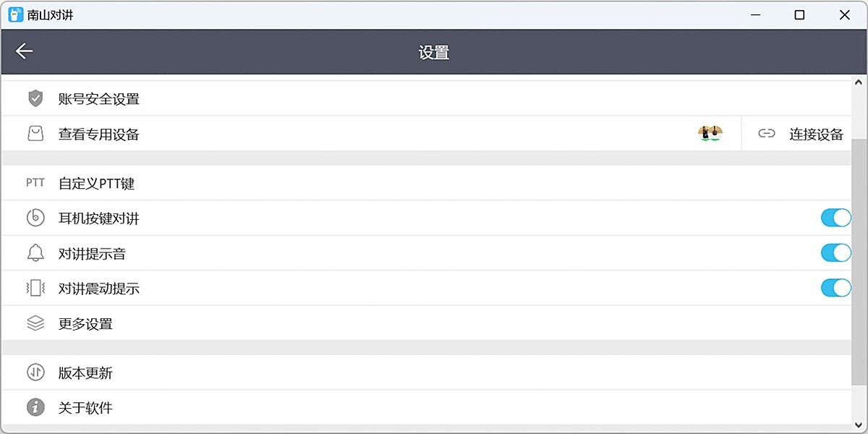Screen dimensions: 868x434
Task: Click the headset icon beside 耳机按键对讲
Action: click(35, 218)
